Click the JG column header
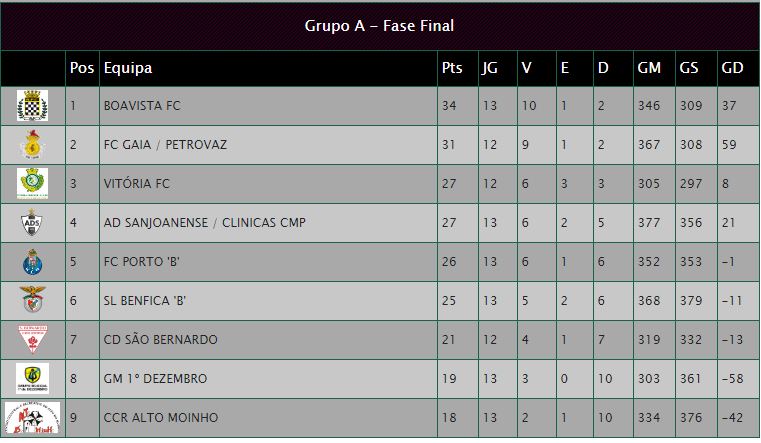This screenshot has height=443, width=761. click(490, 68)
